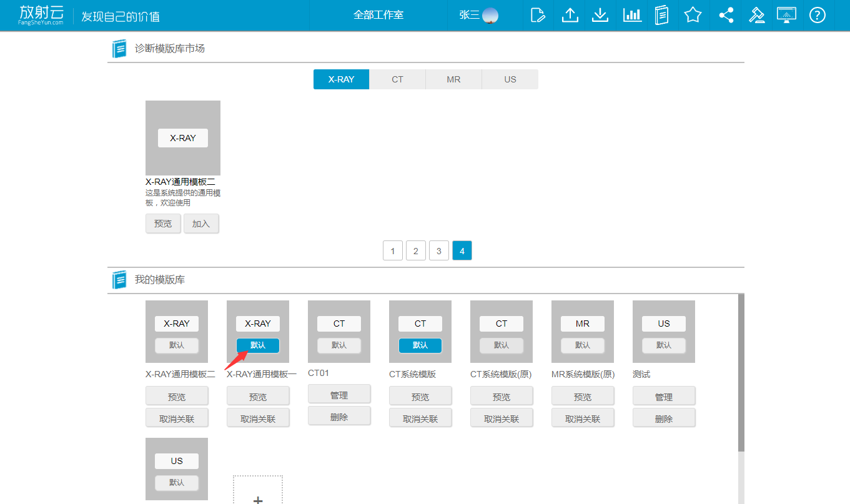
Task: Switch to the MR template tab
Action: pyautogui.click(x=453, y=79)
